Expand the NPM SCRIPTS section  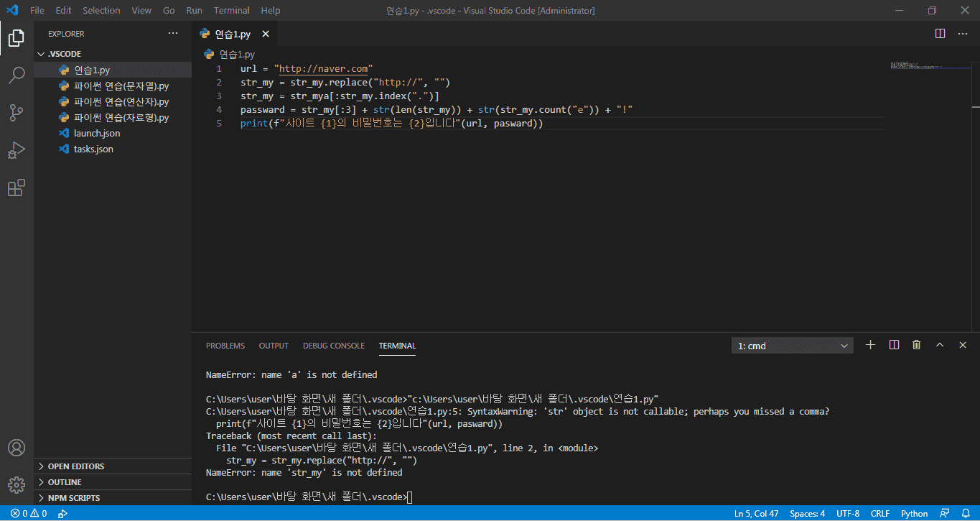[x=73, y=498]
